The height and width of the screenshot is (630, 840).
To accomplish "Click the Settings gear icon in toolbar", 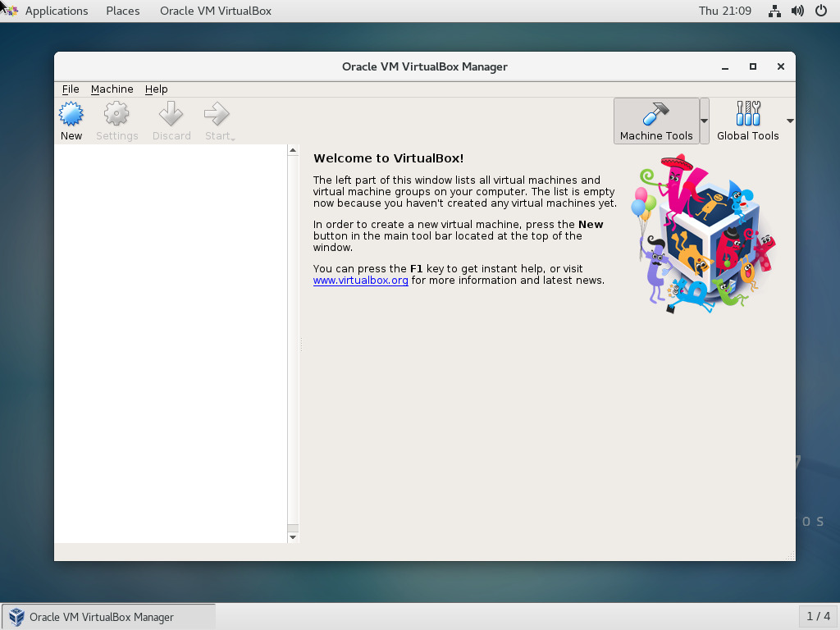I will (x=116, y=114).
